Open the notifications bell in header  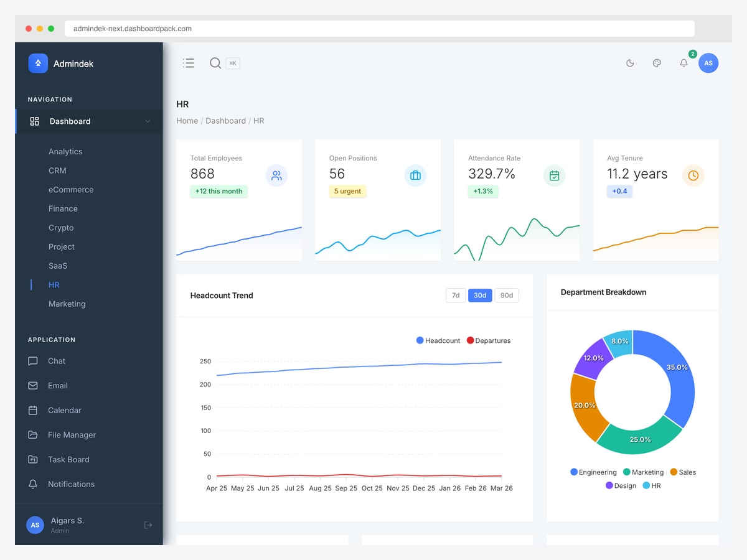click(x=684, y=63)
